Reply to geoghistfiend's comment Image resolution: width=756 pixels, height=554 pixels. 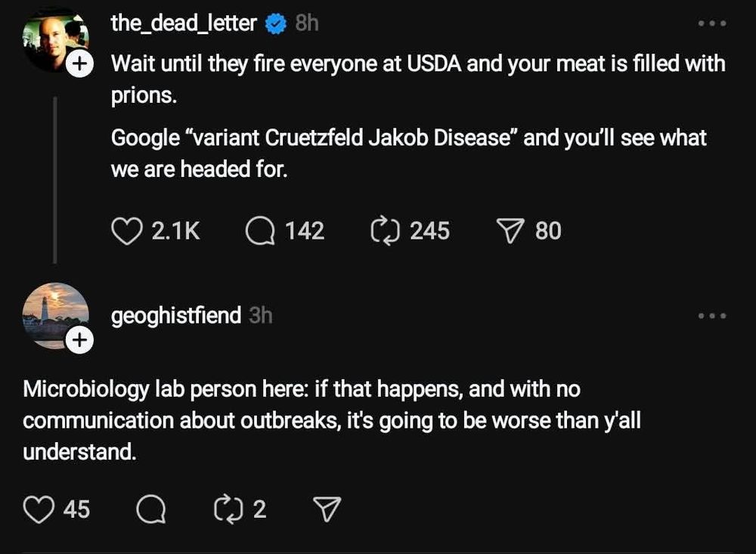point(150,509)
